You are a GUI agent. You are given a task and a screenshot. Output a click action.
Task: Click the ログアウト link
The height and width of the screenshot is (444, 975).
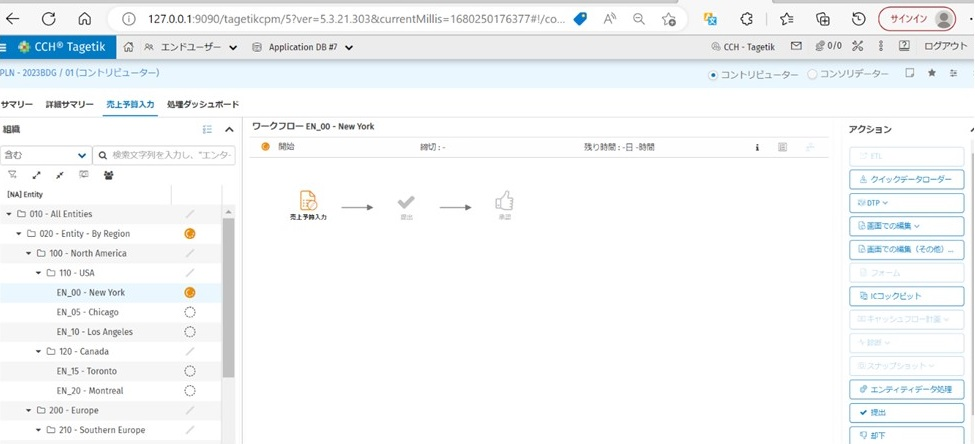point(945,46)
